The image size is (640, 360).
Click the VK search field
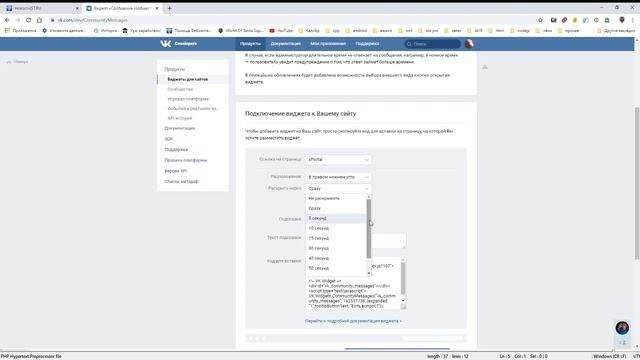pyautogui.click(x=433, y=44)
